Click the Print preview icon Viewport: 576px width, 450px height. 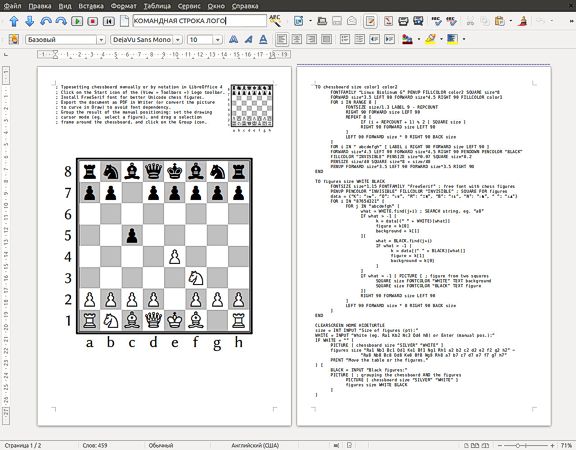tap(418, 21)
